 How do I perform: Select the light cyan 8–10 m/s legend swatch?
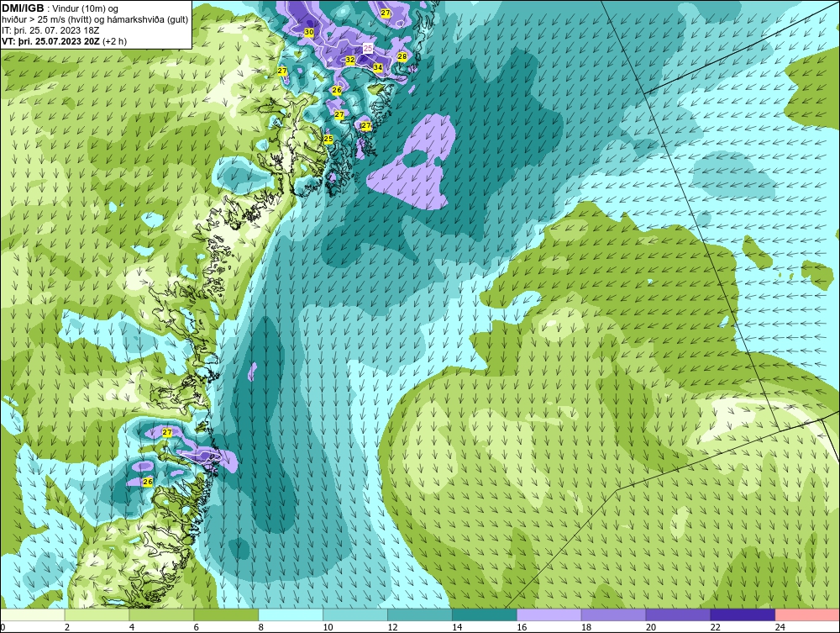291,615
